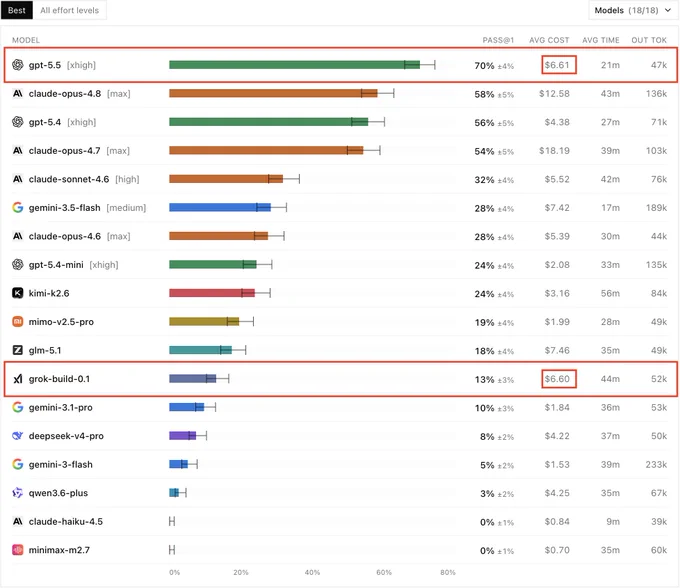Click the DeepSeek whale logo beside deepseek-v4-pro
The width and height of the screenshot is (680, 588).
pos(17,436)
